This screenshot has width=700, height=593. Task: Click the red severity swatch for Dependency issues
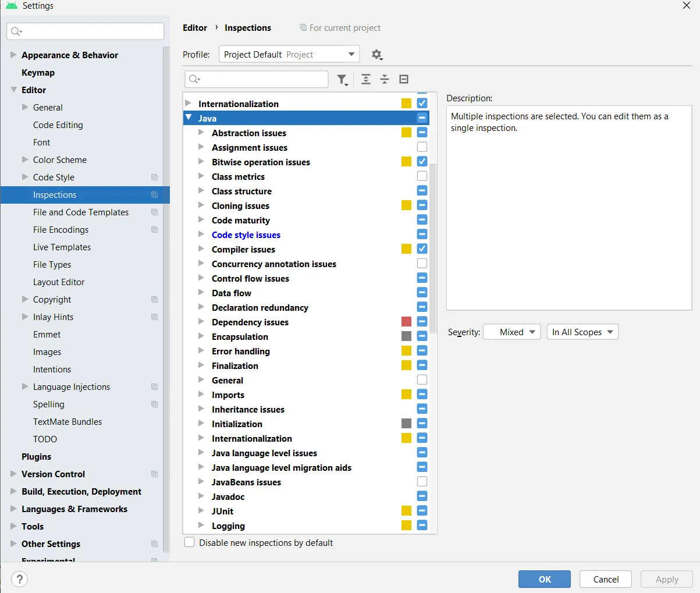click(x=406, y=322)
